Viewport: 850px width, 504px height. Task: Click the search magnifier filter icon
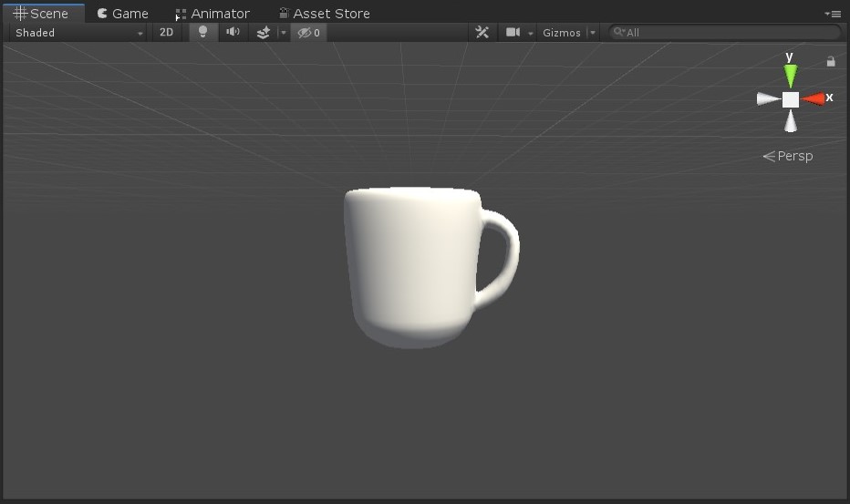click(619, 32)
